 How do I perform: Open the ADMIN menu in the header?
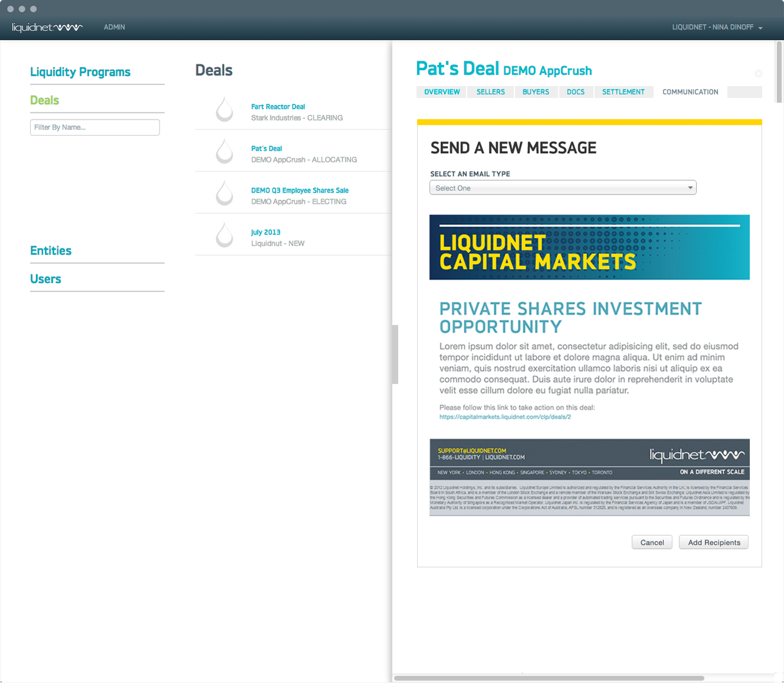115,27
